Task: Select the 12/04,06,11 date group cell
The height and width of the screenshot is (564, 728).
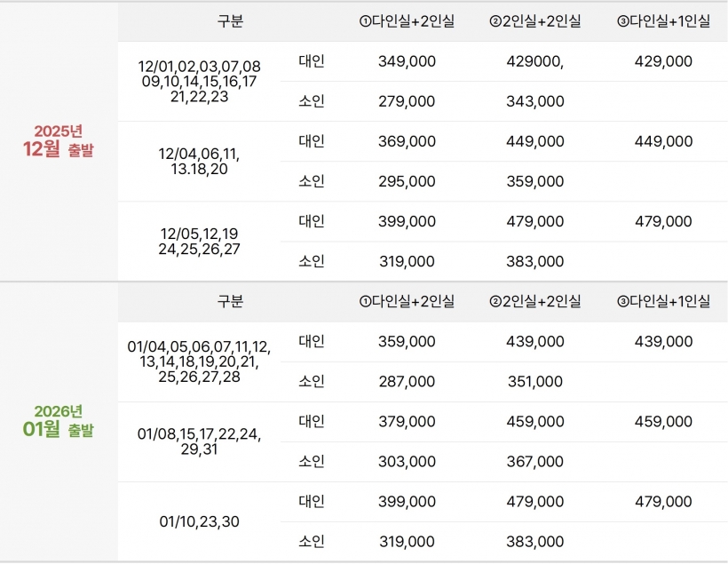Action: pyautogui.click(x=200, y=161)
